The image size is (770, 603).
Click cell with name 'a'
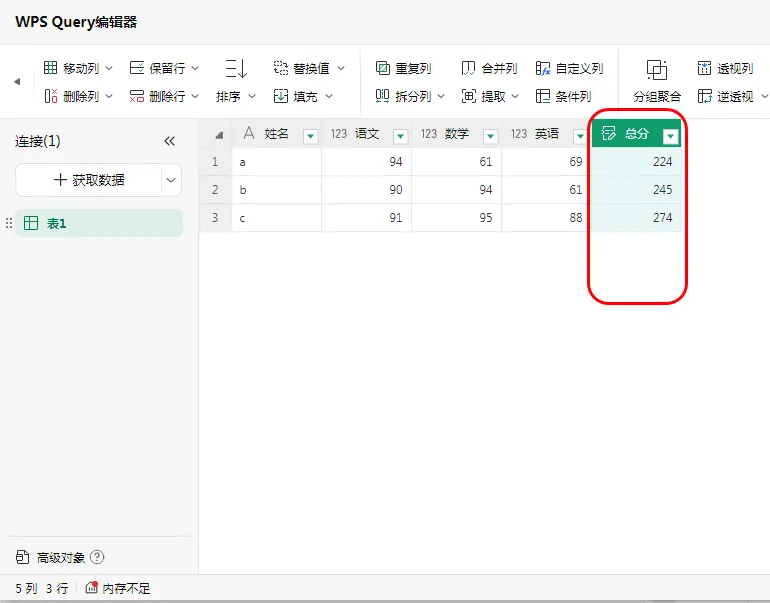tap(276, 162)
